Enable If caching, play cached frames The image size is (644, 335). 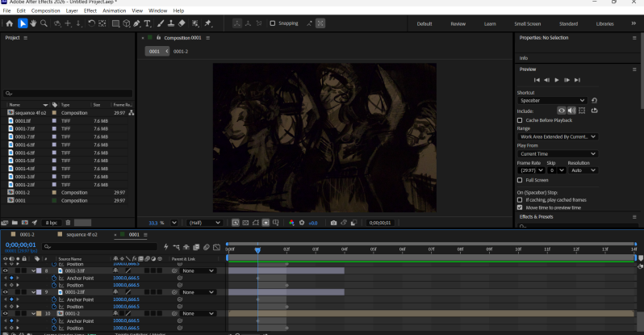tap(520, 199)
